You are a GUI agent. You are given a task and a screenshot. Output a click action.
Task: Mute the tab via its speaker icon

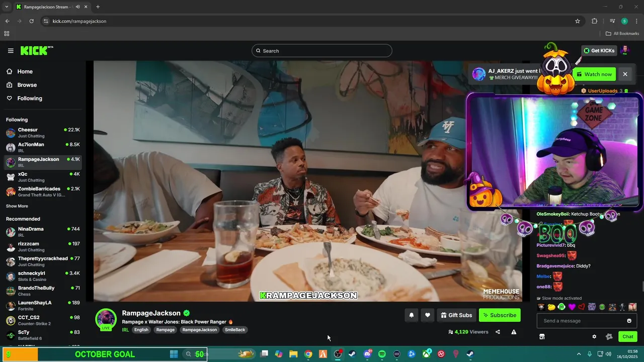click(x=77, y=7)
